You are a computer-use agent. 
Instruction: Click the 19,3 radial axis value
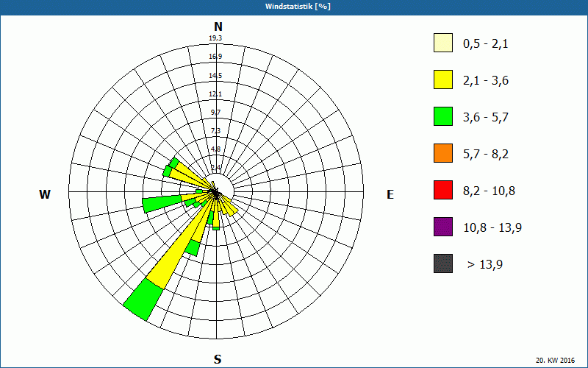coord(215,38)
